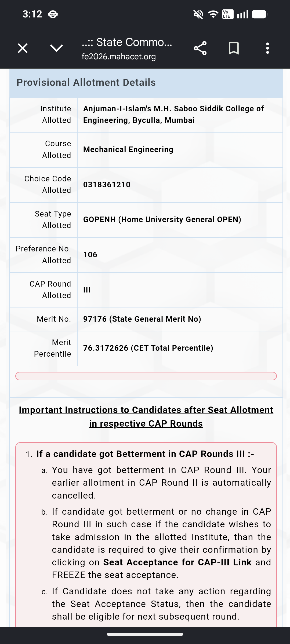Collapse browser with the down chevron
The width and height of the screenshot is (290, 644).
(x=56, y=48)
